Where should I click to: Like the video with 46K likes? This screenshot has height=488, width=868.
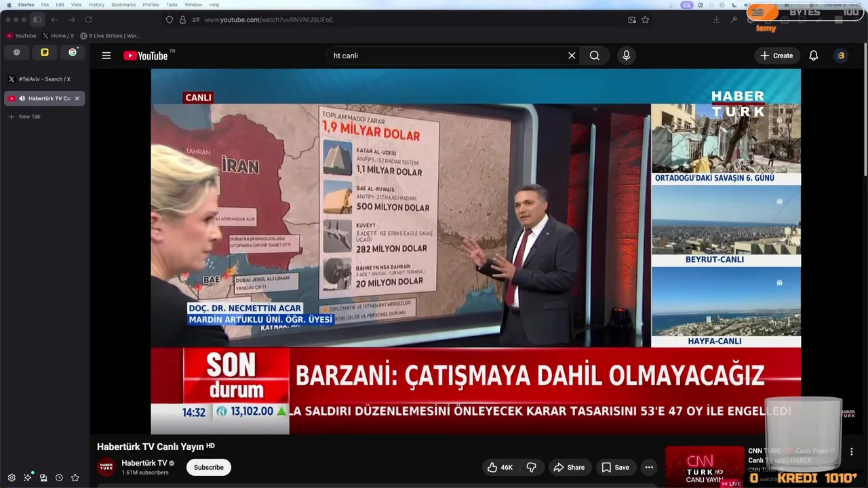[500, 467]
